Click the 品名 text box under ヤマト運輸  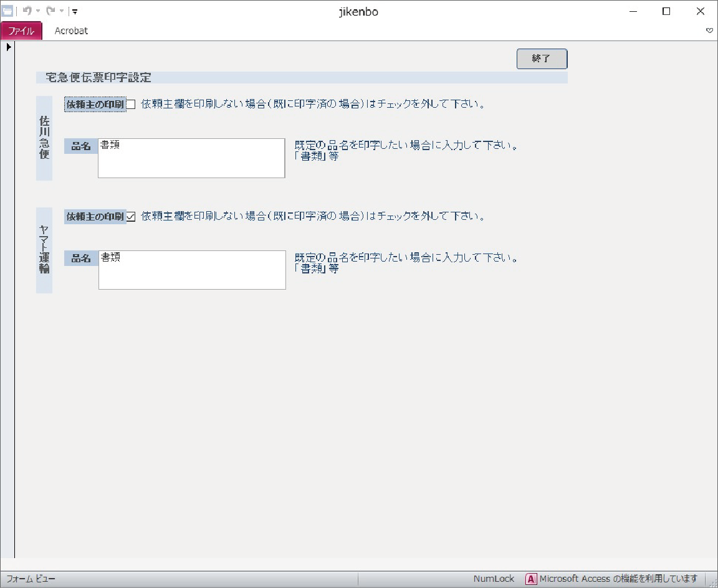click(192, 270)
